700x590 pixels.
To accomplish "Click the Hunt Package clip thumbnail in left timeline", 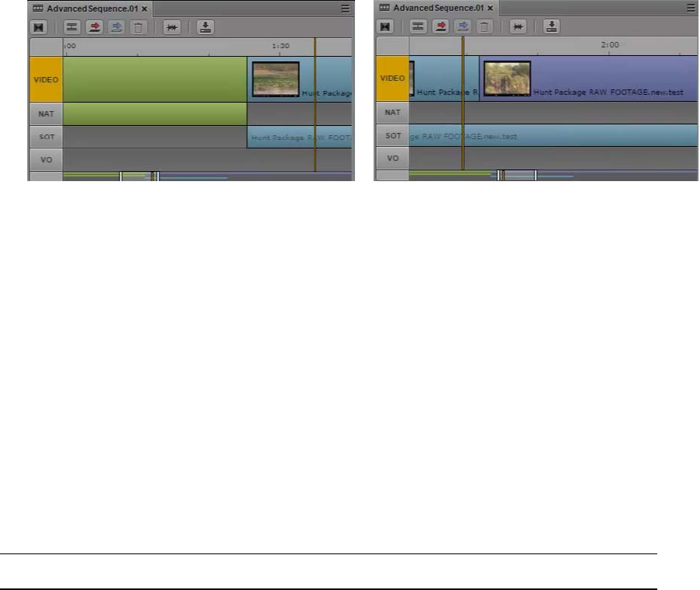I will coord(276,79).
